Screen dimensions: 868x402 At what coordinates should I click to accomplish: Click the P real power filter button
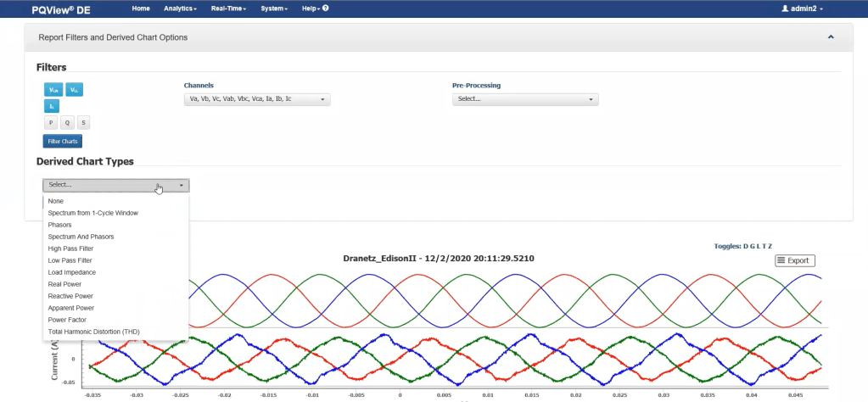click(52, 123)
